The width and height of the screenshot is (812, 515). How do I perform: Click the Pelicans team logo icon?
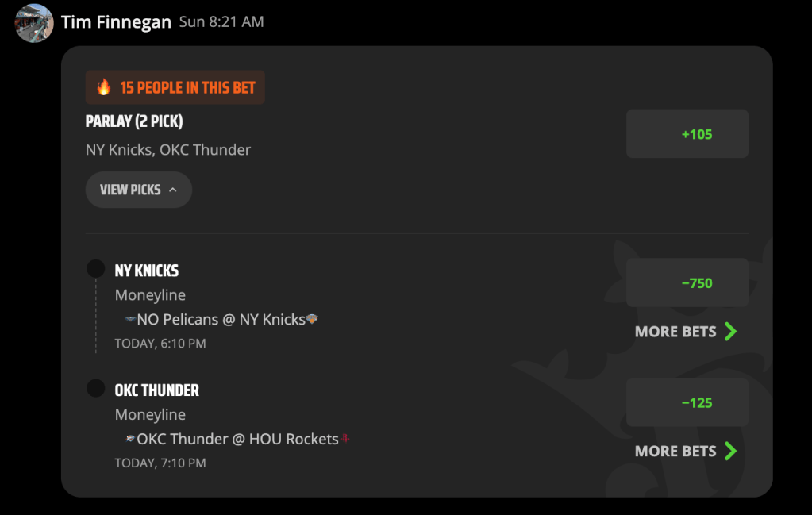(x=130, y=319)
